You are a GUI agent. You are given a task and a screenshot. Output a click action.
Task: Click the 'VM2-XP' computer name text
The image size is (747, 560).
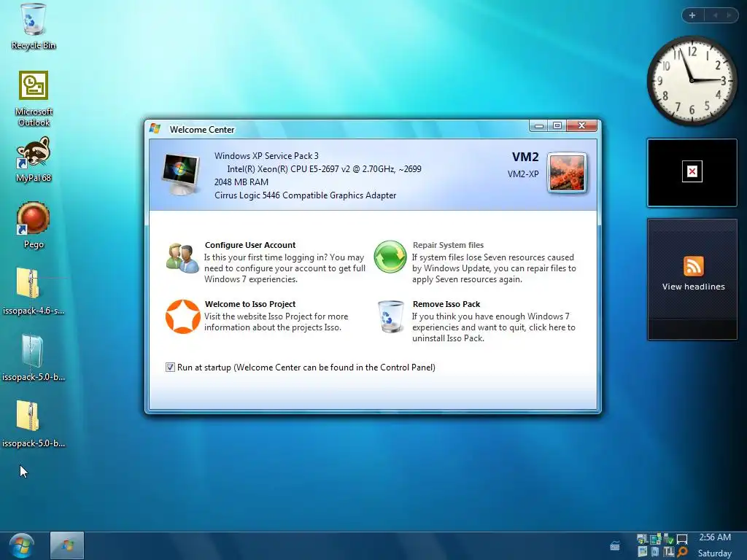click(x=523, y=174)
